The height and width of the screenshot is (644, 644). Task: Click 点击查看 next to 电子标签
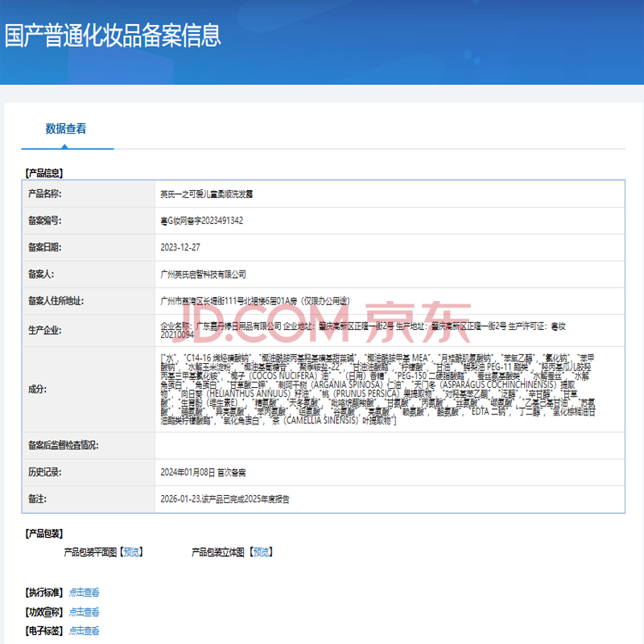click(84, 631)
